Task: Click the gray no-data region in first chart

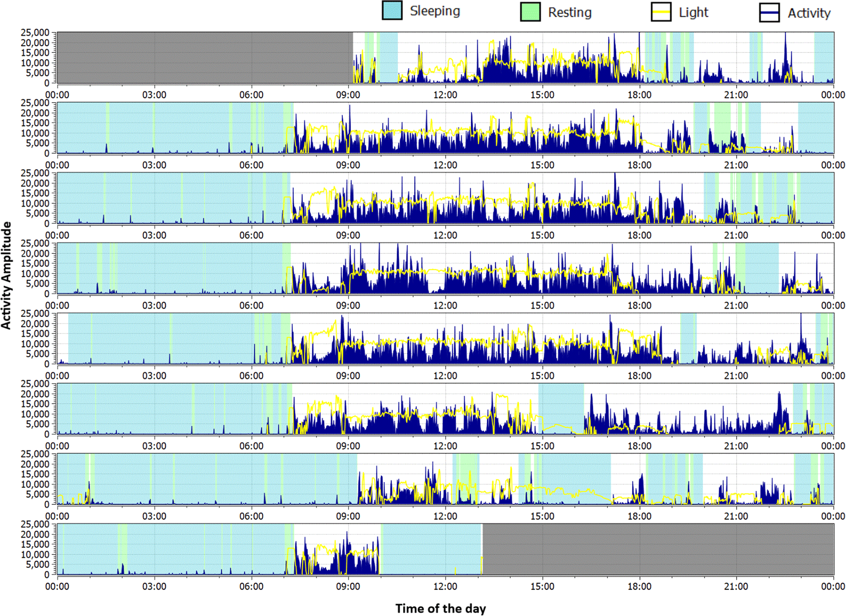Action: pyautogui.click(x=204, y=57)
